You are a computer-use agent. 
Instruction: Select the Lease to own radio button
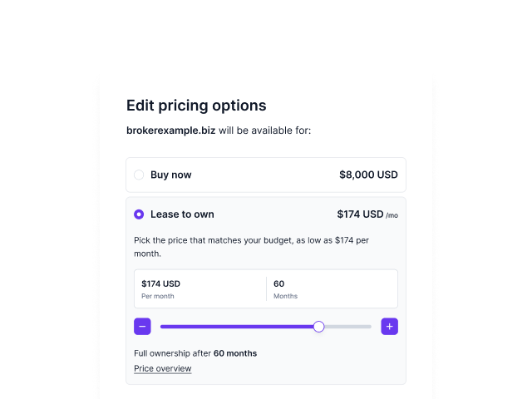(139, 214)
